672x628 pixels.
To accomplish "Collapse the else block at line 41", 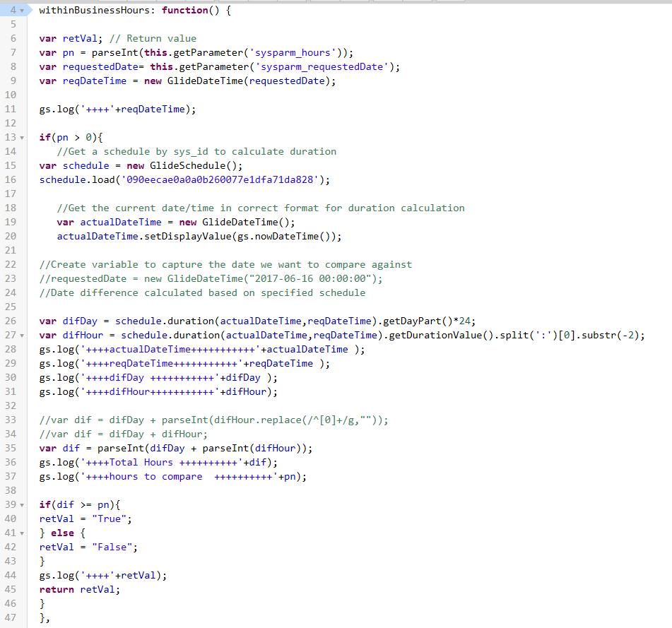I will 22,534.
